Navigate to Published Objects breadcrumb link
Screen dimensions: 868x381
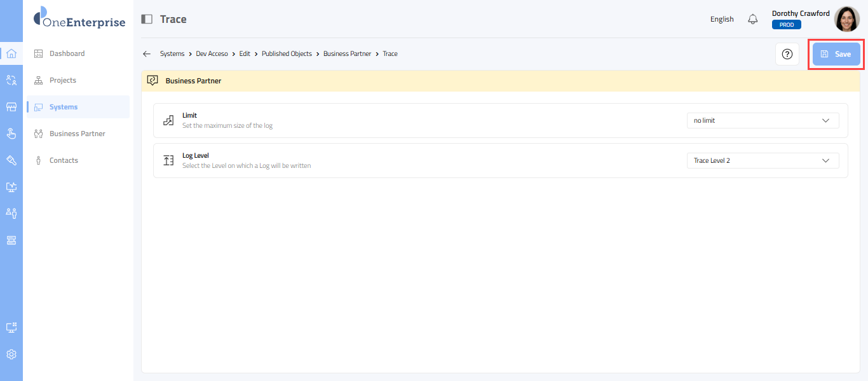coord(287,54)
